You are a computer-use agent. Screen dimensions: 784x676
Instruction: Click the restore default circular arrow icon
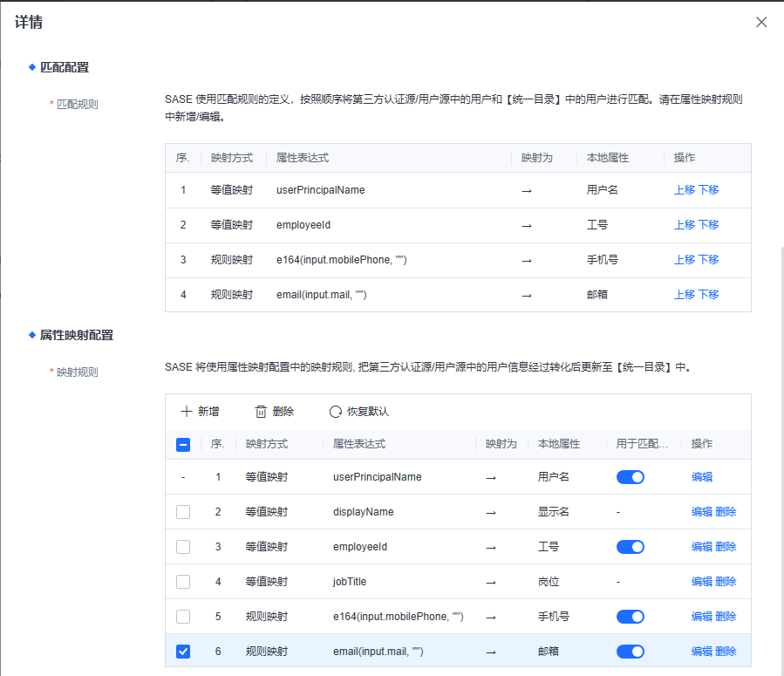pyautogui.click(x=335, y=412)
